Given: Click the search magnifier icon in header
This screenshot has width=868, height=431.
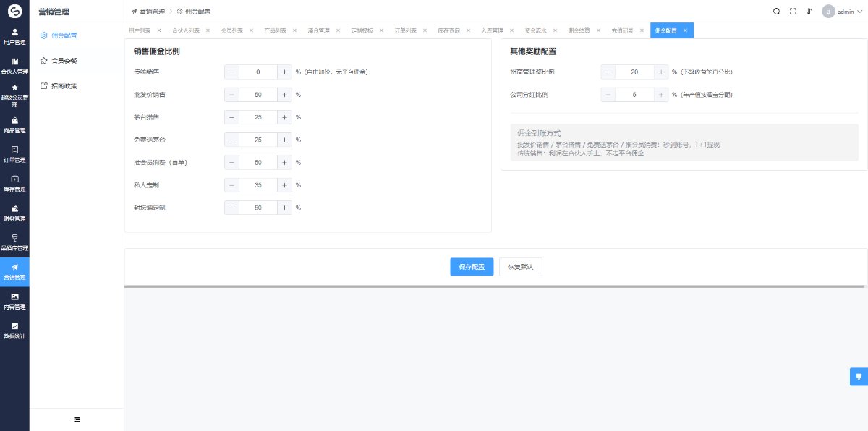Looking at the screenshot, I should click(776, 11).
